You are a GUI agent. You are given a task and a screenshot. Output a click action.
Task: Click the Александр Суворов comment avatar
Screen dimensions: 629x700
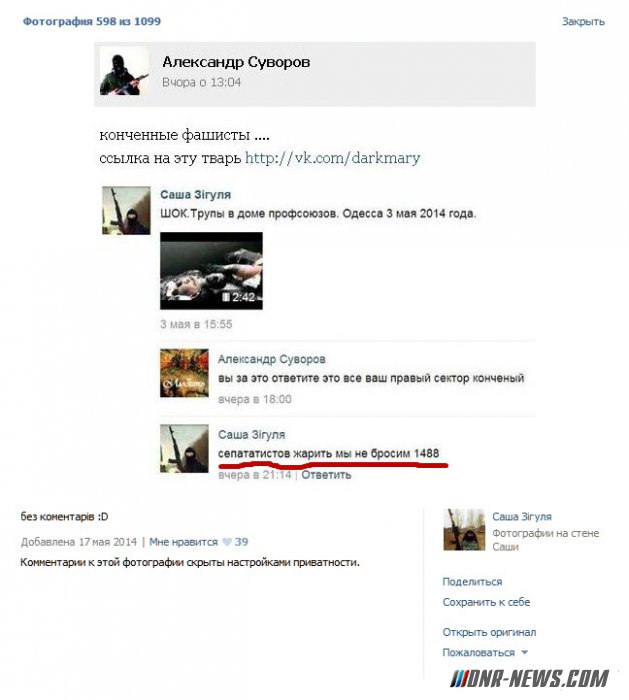tap(184, 373)
